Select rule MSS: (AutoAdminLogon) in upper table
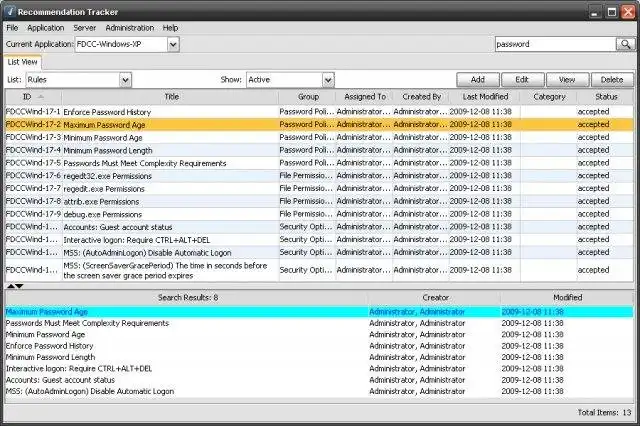Viewport: 640px width, 426px height. point(320,253)
